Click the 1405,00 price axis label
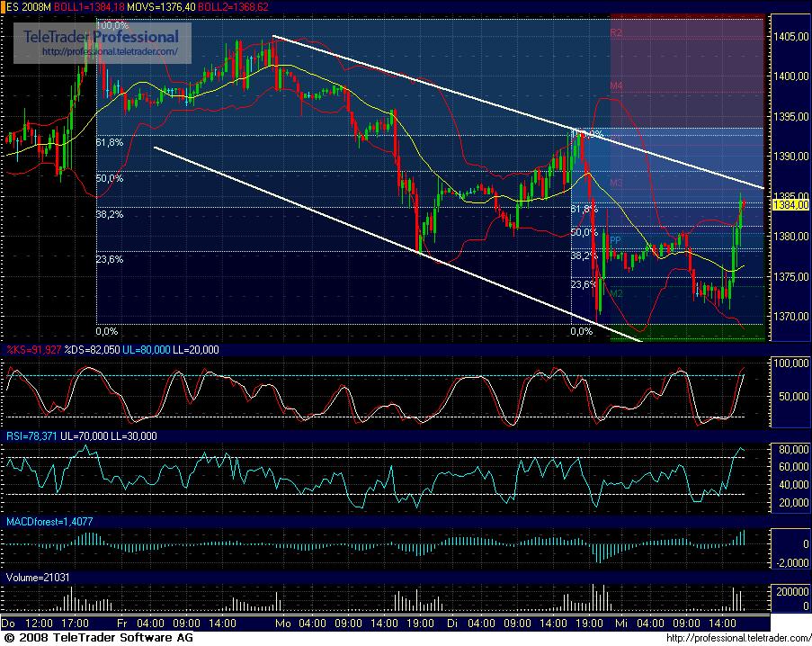The image size is (812, 646). coord(790,36)
